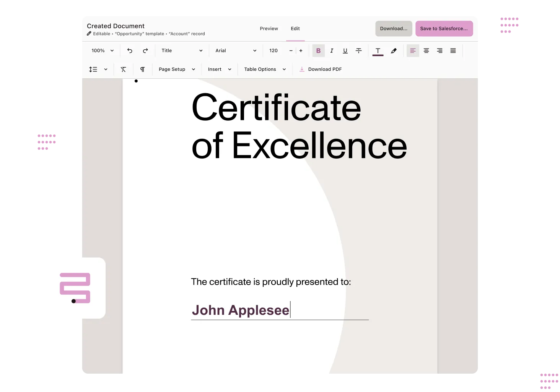The image size is (560, 392).
Task: Show paragraph marks (pilcrow icon)
Action: [x=142, y=70]
